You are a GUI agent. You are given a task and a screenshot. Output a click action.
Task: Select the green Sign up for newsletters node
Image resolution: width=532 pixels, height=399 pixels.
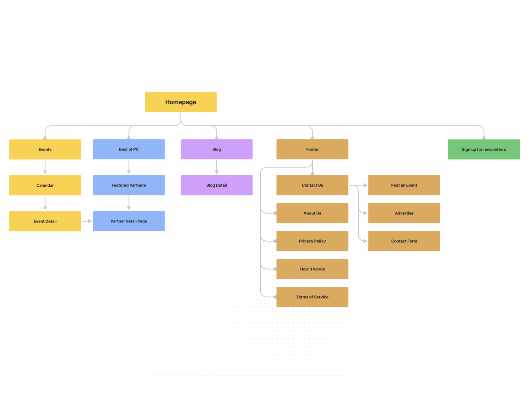(x=484, y=149)
